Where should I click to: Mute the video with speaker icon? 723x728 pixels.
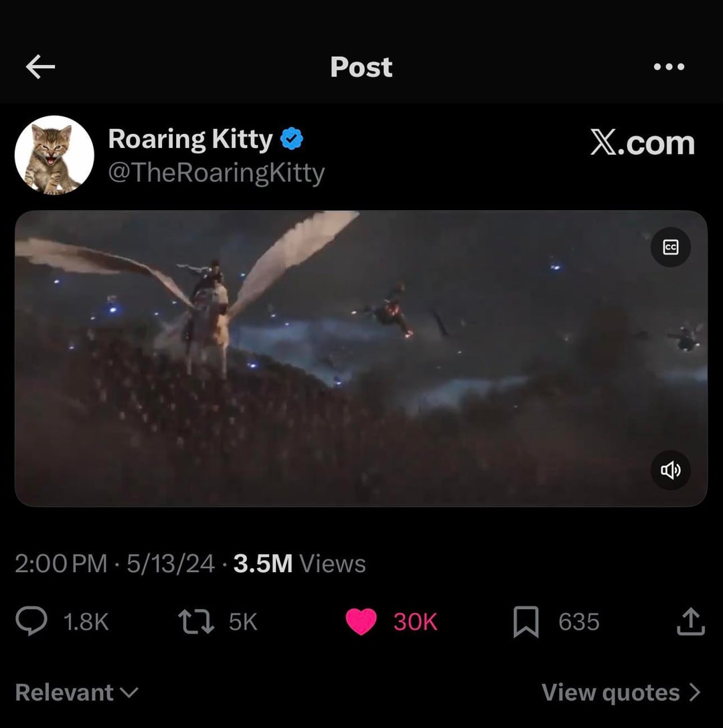click(671, 470)
